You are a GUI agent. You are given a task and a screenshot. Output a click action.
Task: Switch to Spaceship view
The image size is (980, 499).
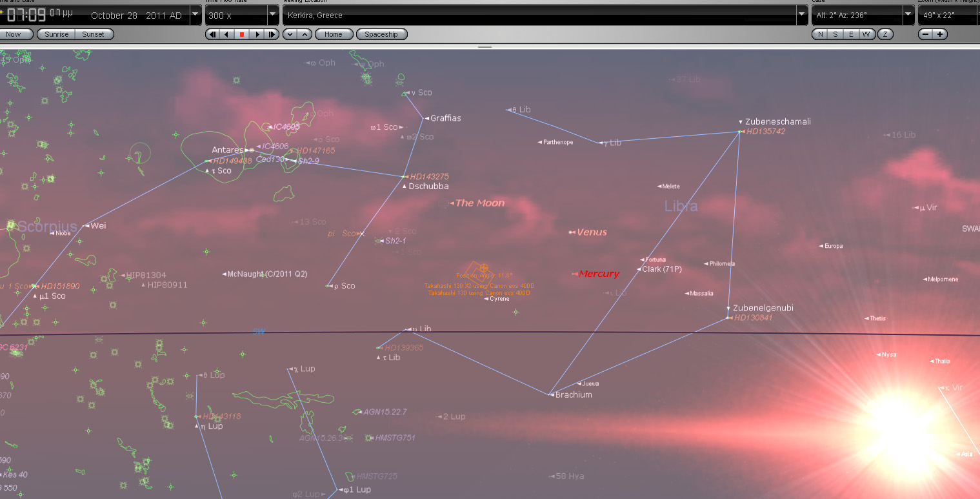coord(381,34)
